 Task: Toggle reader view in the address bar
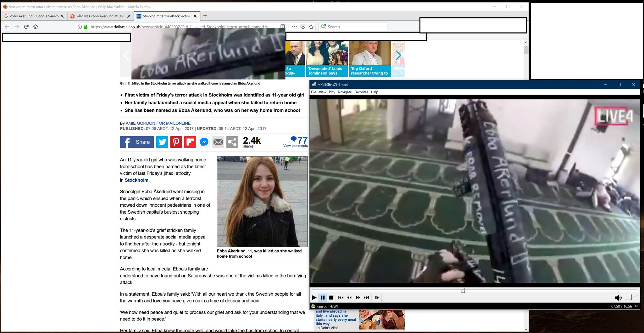pos(283,27)
